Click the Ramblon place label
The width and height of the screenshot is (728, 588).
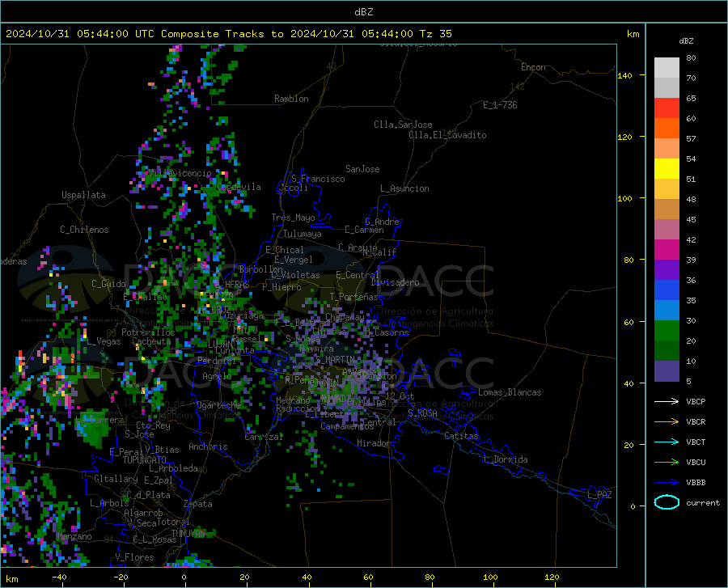click(x=291, y=99)
